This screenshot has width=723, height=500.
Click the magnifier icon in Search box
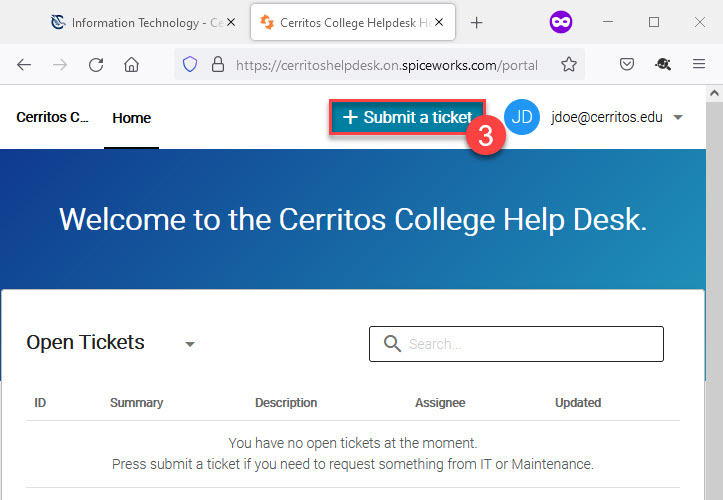click(x=392, y=344)
